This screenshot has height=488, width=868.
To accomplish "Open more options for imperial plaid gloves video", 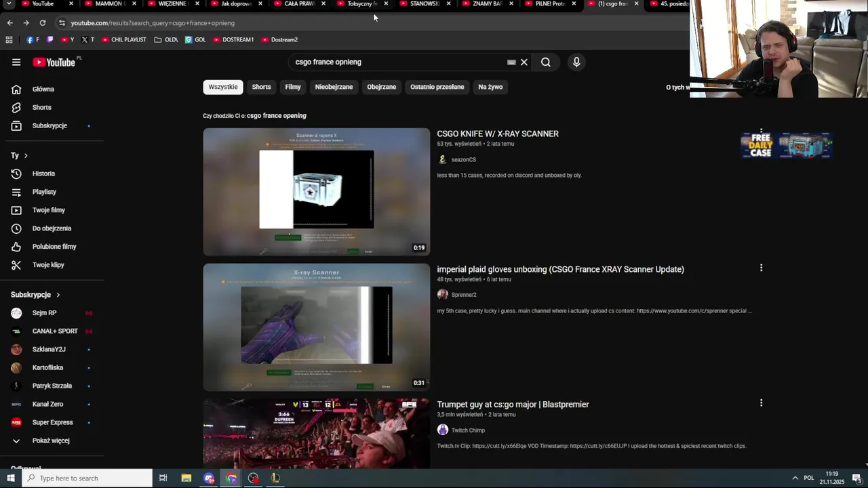I will (761, 268).
